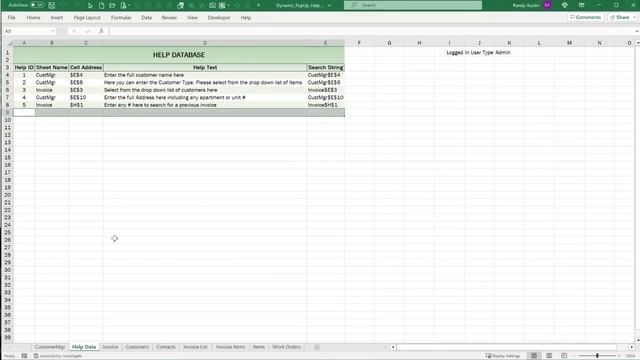Open the Formulas tab
Viewport: 640px width, 360px height.
pos(121,18)
